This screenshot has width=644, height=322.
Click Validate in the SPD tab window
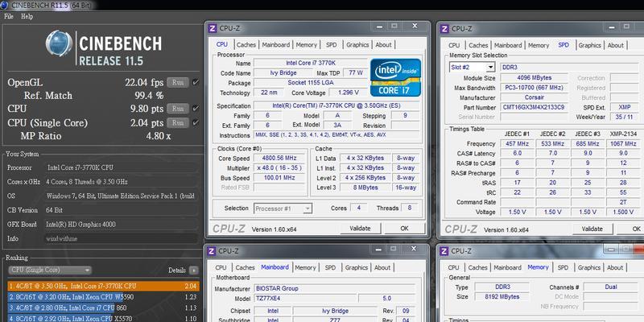592,229
